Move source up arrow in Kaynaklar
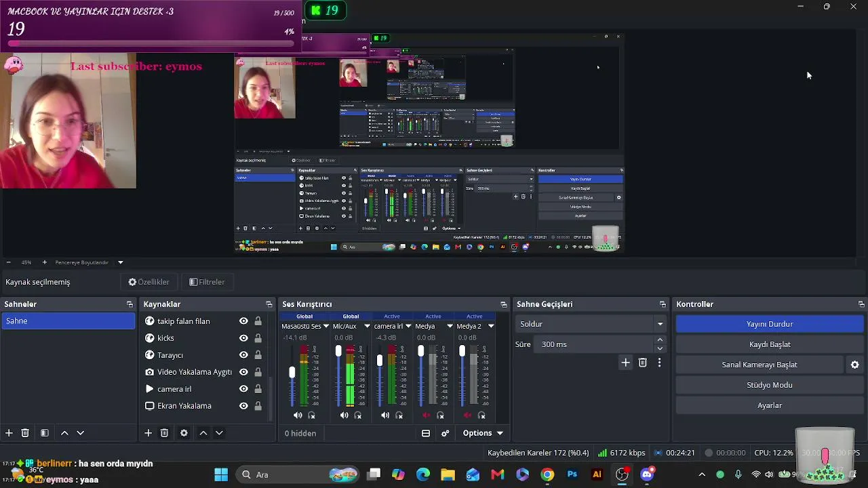The width and height of the screenshot is (868, 488). 203,433
